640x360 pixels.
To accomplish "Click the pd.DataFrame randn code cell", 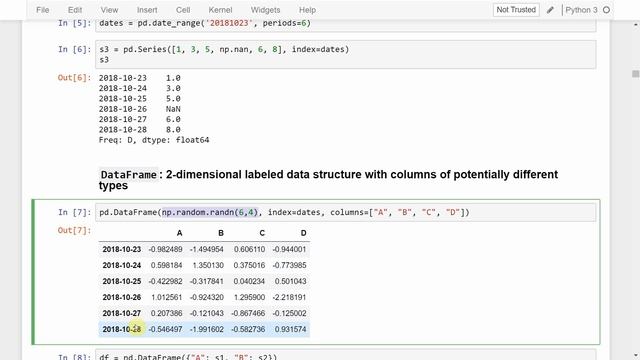I will coord(345,212).
